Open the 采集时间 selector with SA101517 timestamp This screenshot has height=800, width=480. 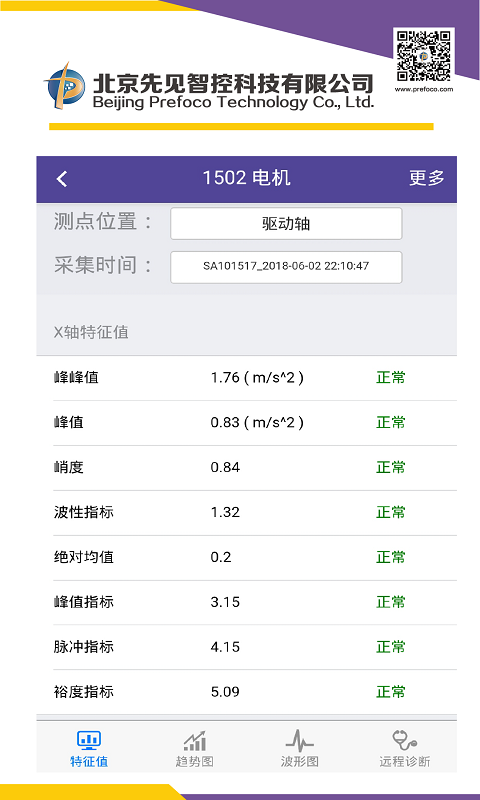tap(286, 267)
